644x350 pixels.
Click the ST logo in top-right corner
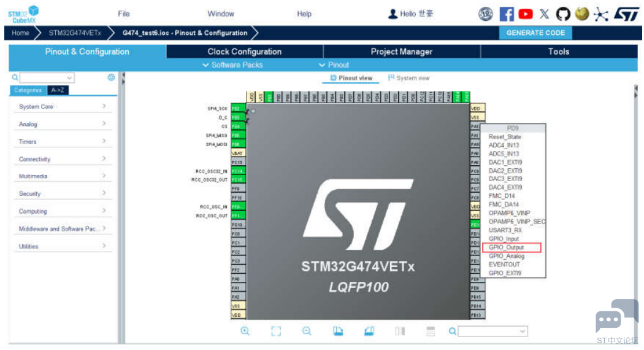[x=626, y=14]
